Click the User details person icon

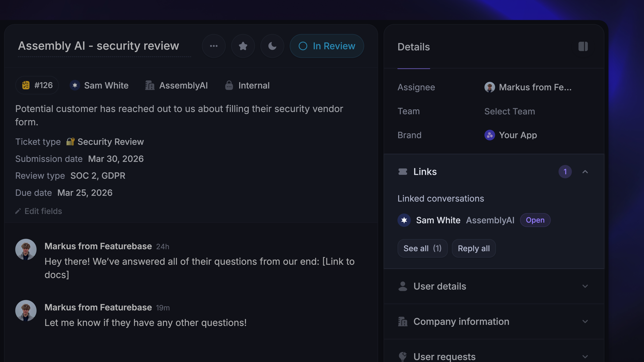403,286
